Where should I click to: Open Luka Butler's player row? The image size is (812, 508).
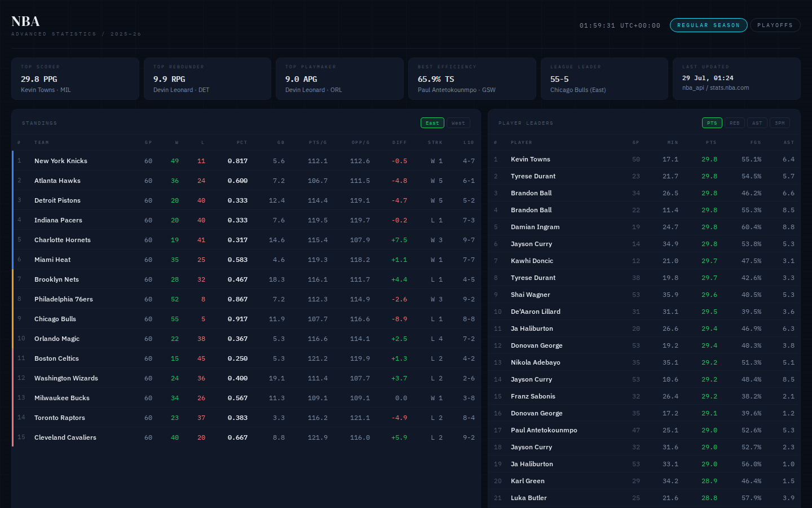pyautogui.click(x=644, y=498)
